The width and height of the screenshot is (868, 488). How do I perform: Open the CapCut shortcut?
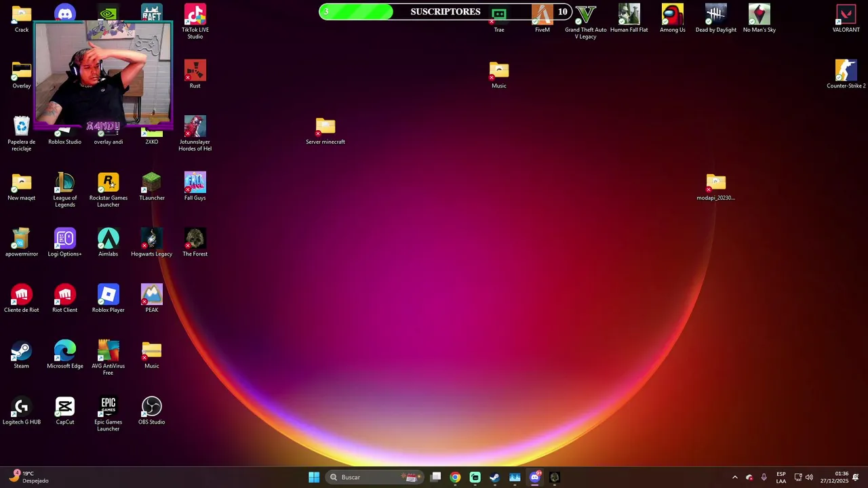click(65, 411)
